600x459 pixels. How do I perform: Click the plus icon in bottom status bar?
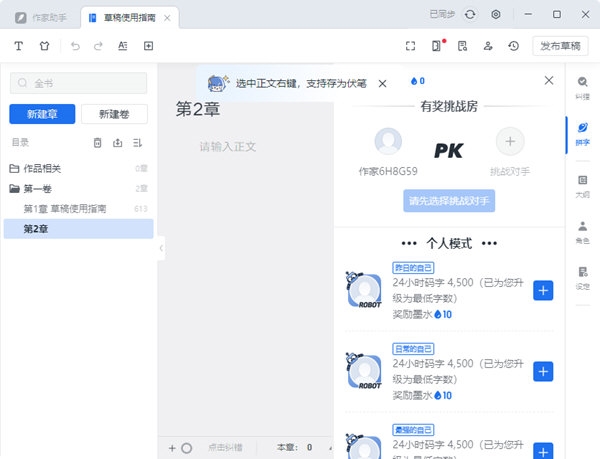click(x=172, y=448)
